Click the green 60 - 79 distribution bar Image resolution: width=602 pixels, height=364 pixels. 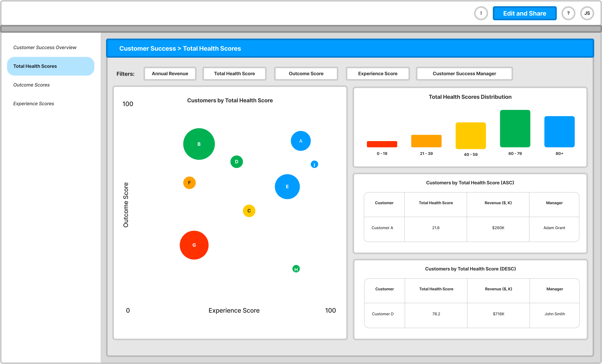tap(515, 128)
